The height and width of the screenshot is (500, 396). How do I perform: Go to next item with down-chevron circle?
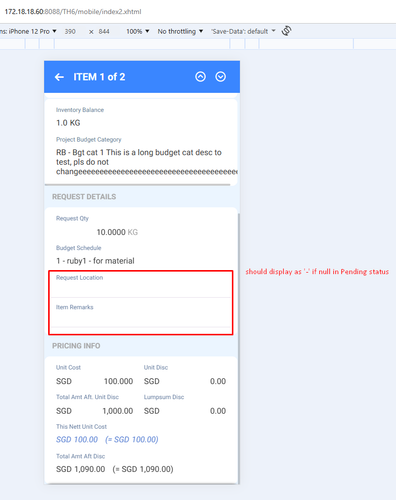tap(220, 77)
